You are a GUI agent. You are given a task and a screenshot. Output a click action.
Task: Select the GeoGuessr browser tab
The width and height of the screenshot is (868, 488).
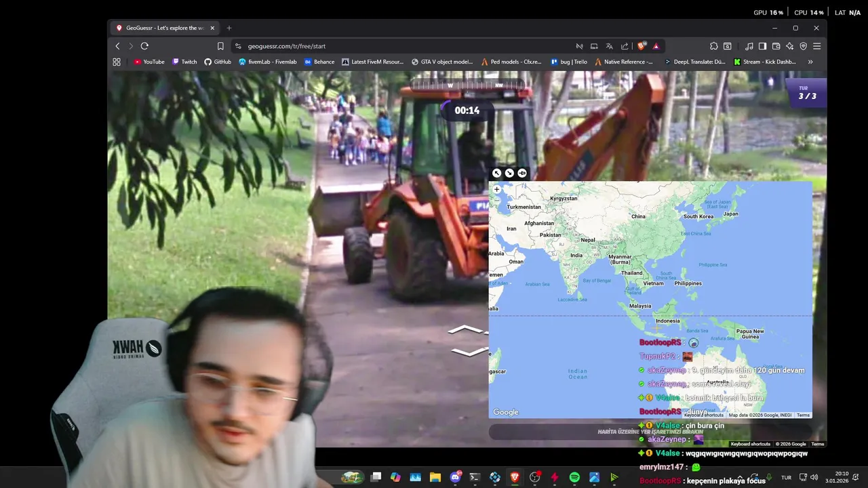(x=165, y=28)
